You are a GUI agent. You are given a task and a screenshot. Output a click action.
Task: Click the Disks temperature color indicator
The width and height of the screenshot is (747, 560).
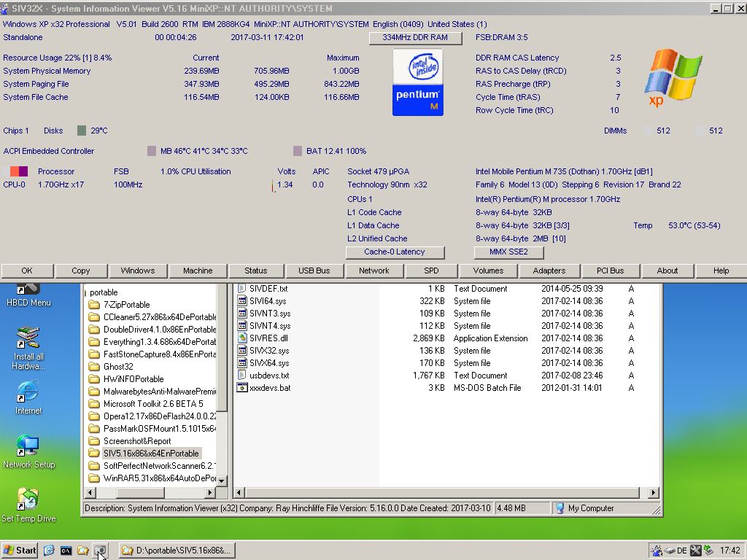(82, 131)
